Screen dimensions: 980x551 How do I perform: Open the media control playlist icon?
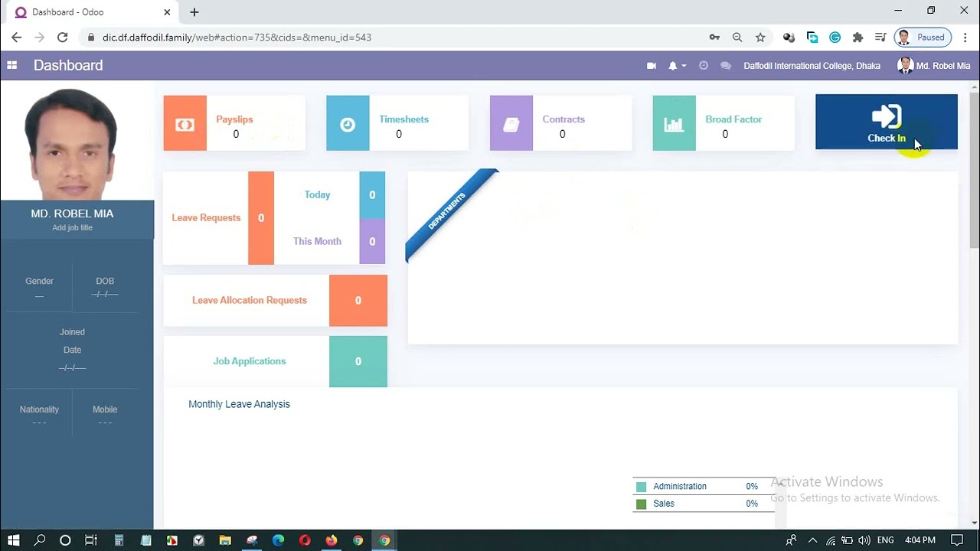pyautogui.click(x=880, y=37)
